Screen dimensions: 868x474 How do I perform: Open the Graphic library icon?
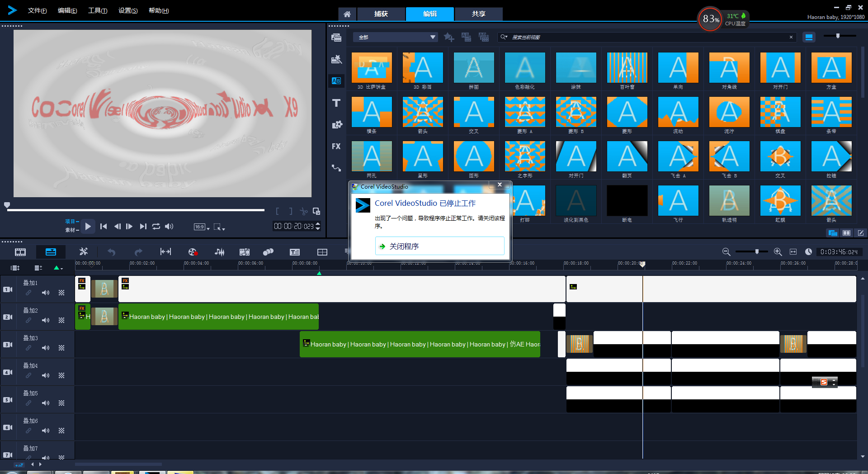point(337,125)
